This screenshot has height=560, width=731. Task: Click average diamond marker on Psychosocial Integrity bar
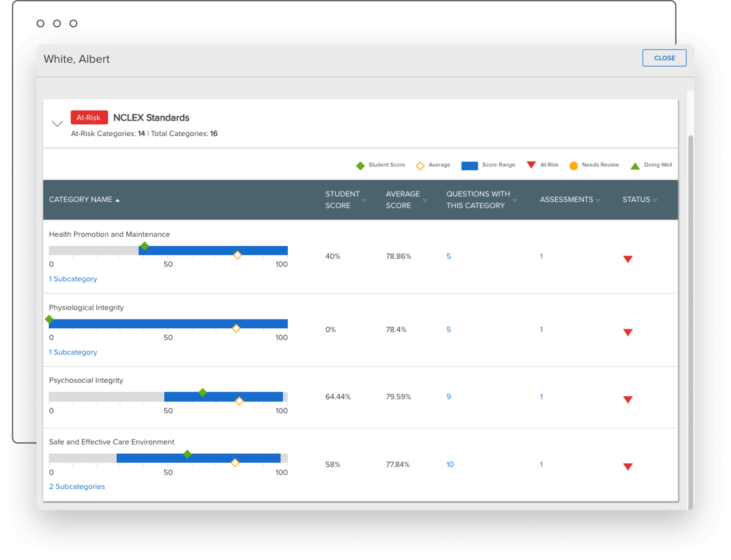[239, 401]
